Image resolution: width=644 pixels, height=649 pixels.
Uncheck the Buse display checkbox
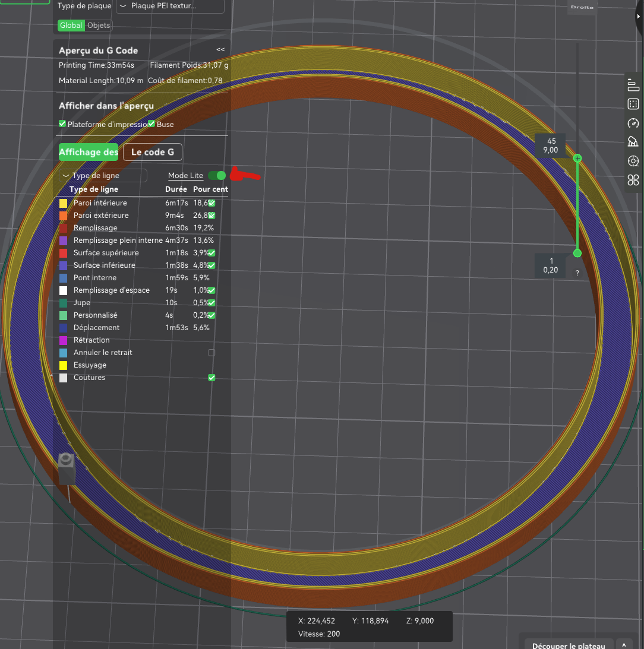click(151, 124)
